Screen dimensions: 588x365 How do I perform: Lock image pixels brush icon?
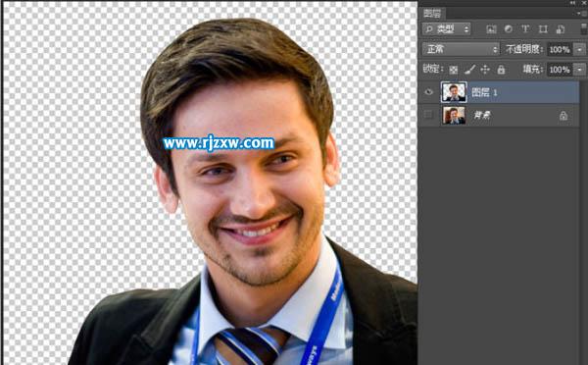[469, 70]
